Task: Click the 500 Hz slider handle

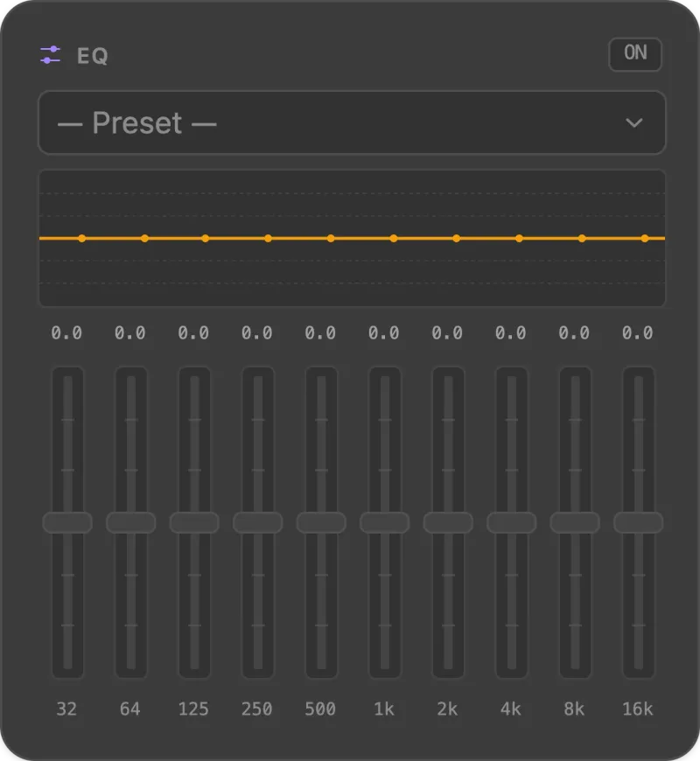Action: click(x=321, y=523)
